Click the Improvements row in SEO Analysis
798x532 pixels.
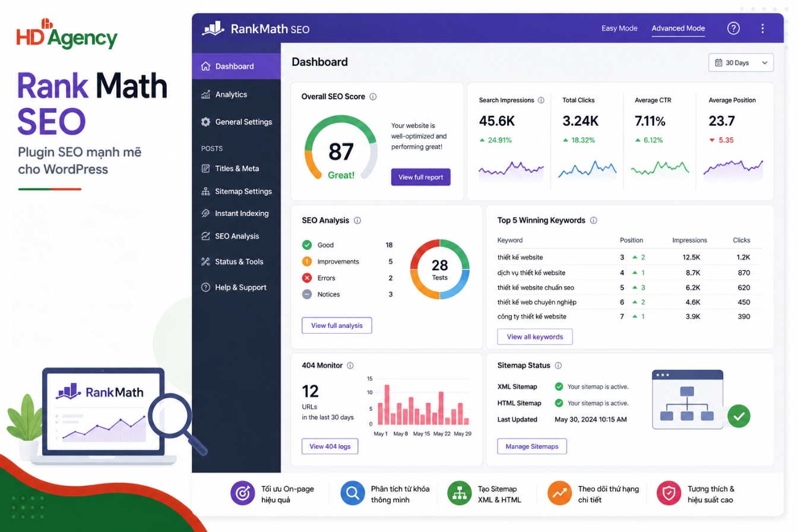tap(347, 261)
